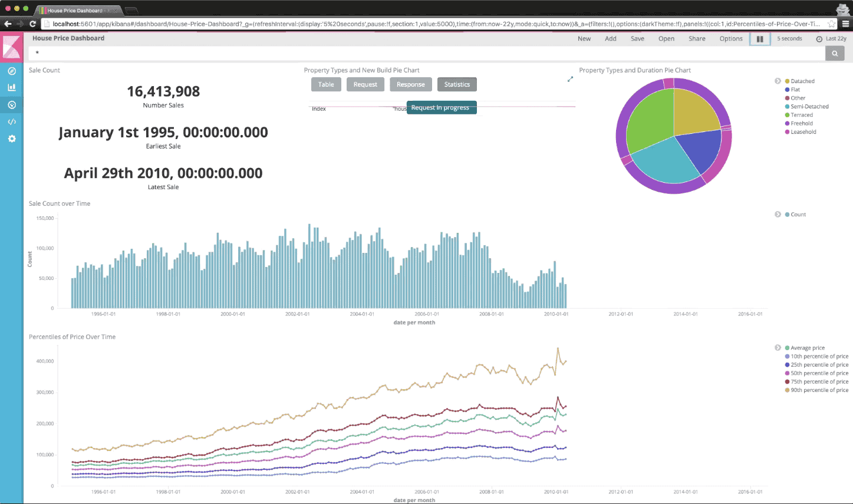Click the page info icon in the address bar
Screen dimensions: 853x504
coord(48,24)
